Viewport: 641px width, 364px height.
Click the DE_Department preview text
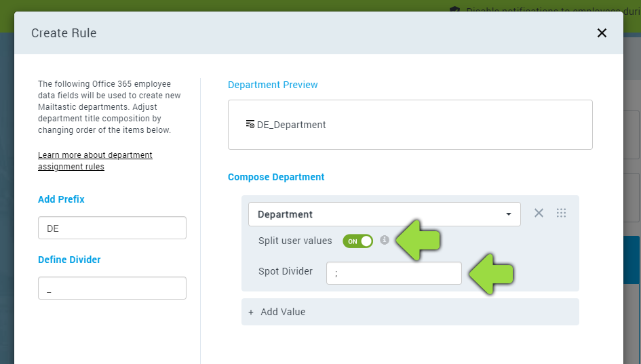[291, 125]
